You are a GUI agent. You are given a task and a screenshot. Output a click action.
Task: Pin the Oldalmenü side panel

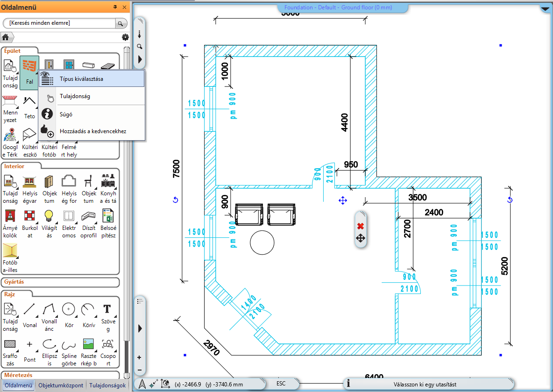click(115, 7)
